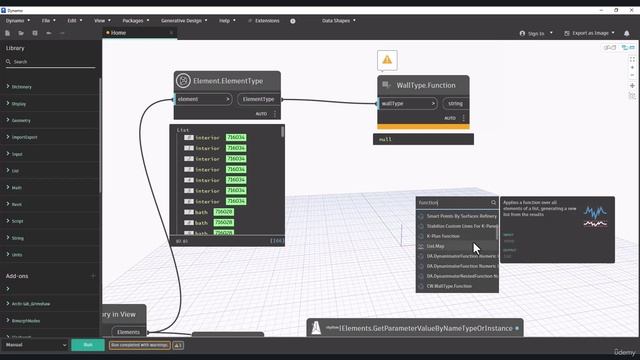This screenshot has width=640, height=360.
Task: Select K-Plan Function in search results
Action: coord(456,236)
